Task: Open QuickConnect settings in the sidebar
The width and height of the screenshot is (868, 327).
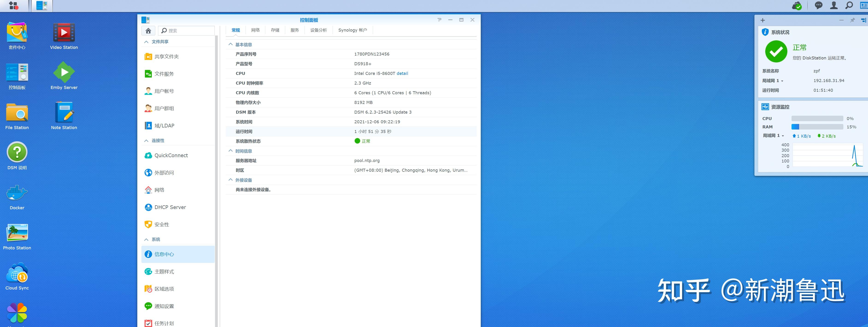Action: (x=178, y=155)
